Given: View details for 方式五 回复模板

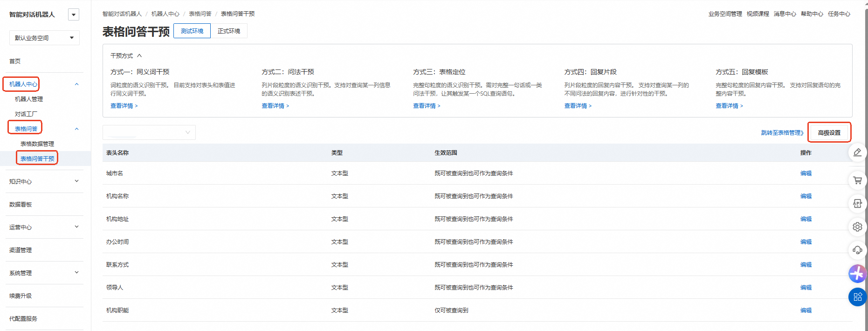Looking at the screenshot, I should coord(730,106).
